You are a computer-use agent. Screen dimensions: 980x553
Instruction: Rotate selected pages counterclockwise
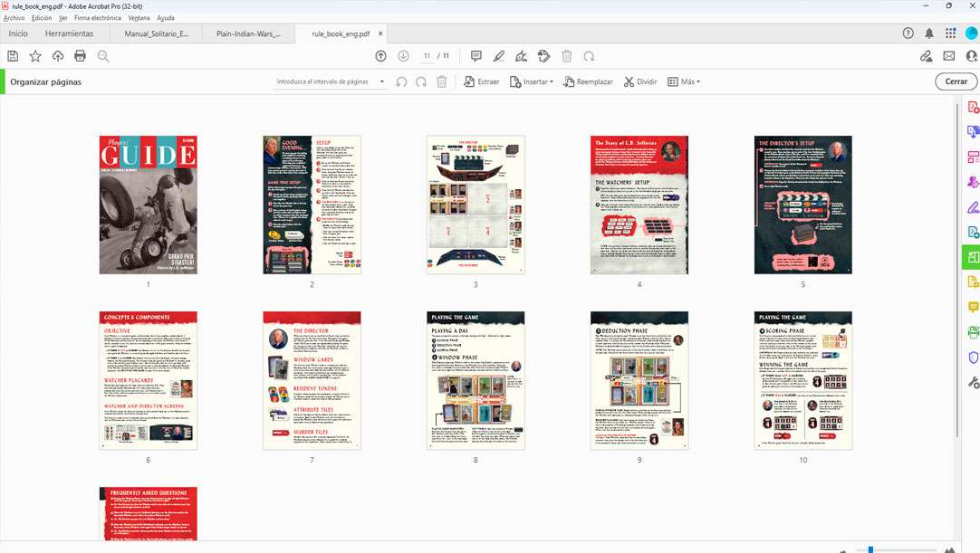point(401,81)
